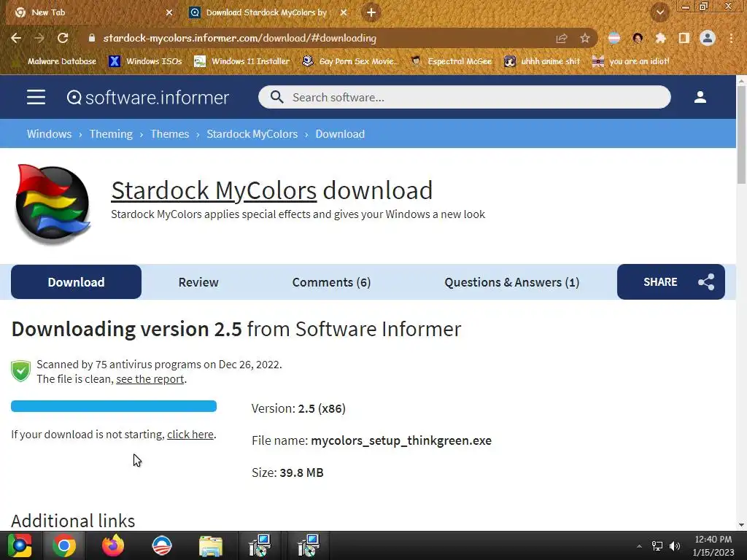
Task: Open the Windows Start button
Action: click(x=20, y=545)
